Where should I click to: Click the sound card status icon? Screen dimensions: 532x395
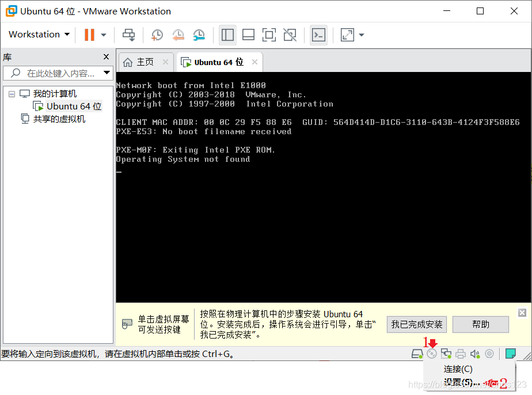pos(475,354)
